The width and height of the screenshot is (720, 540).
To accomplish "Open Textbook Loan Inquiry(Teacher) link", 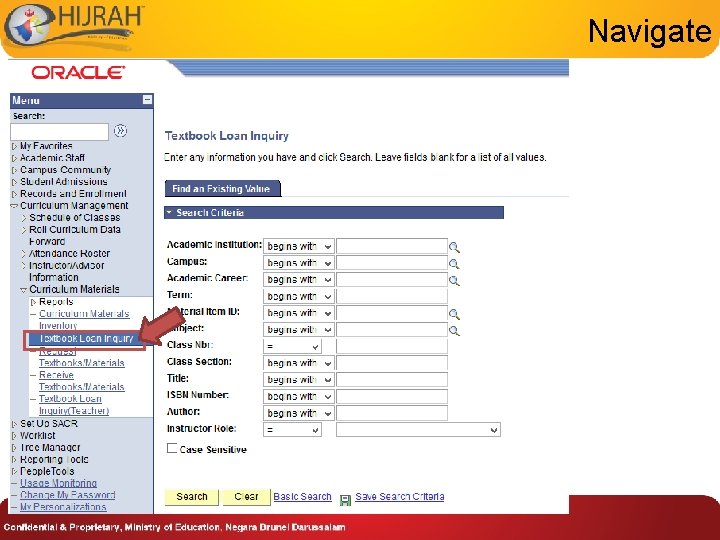I will click(x=73, y=405).
